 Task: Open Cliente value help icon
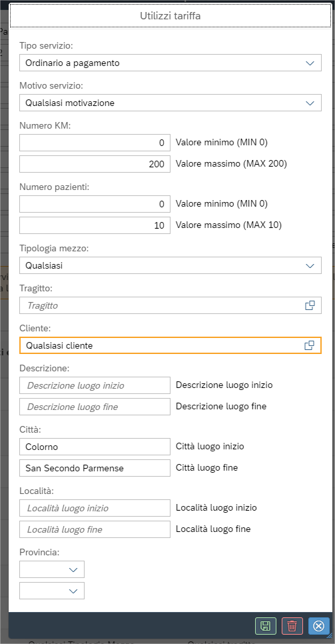[x=310, y=345]
